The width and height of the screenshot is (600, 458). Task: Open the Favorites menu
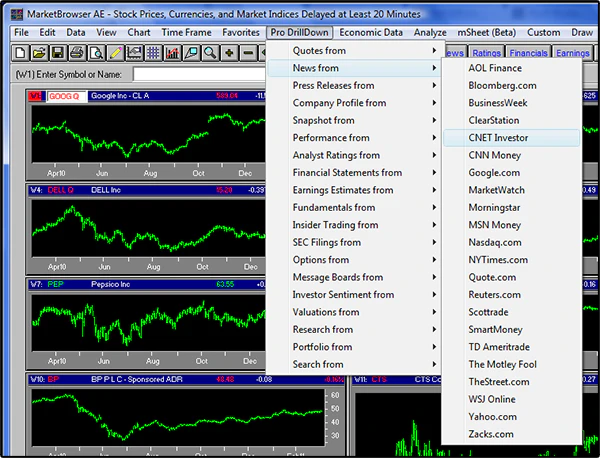pyautogui.click(x=241, y=33)
